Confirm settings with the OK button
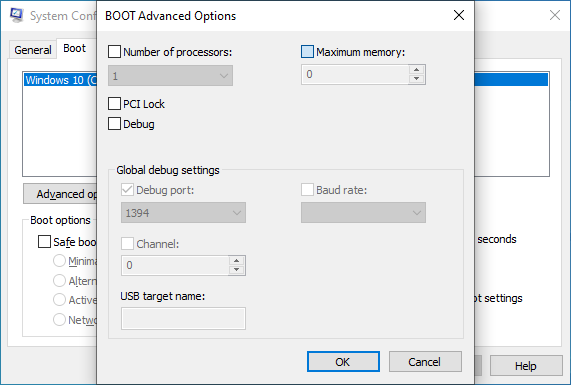The width and height of the screenshot is (571, 385). click(343, 362)
